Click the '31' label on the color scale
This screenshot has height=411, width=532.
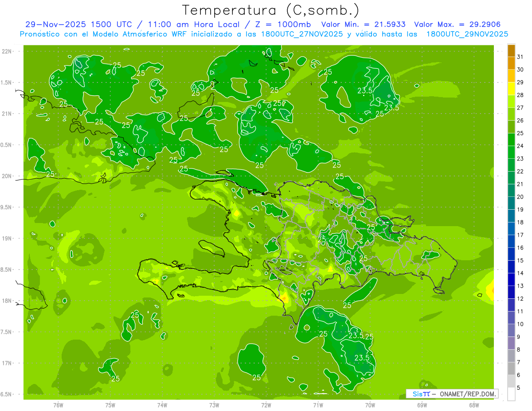[520, 57]
